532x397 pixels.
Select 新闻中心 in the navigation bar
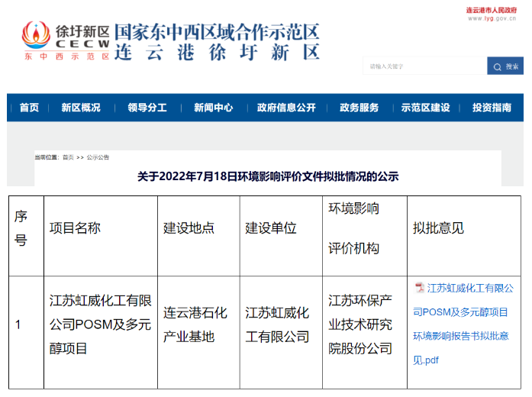pos(214,108)
